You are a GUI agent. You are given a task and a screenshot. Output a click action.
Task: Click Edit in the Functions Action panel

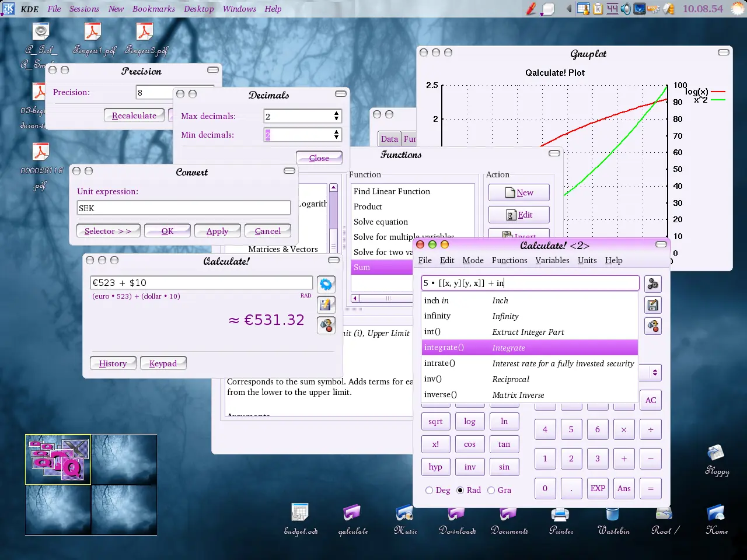(519, 215)
